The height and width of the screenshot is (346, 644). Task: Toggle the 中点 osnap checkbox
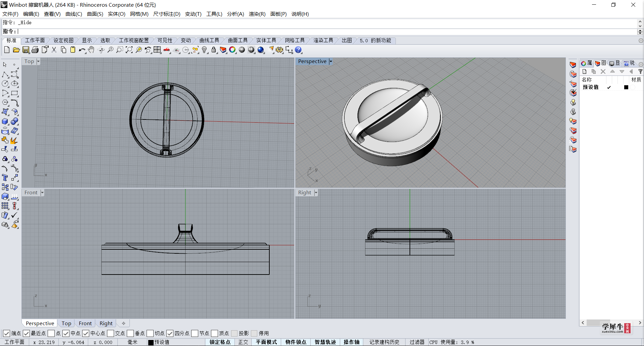coord(66,333)
